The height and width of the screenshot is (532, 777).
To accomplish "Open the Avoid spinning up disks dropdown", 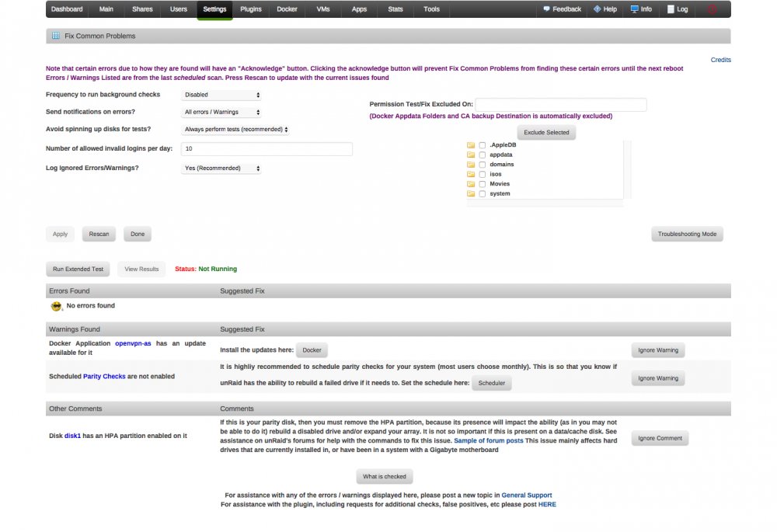I will (235, 129).
